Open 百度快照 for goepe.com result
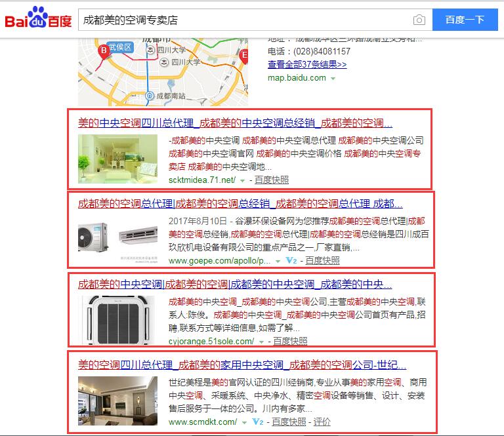The width and height of the screenshot is (504, 436). 322,260
